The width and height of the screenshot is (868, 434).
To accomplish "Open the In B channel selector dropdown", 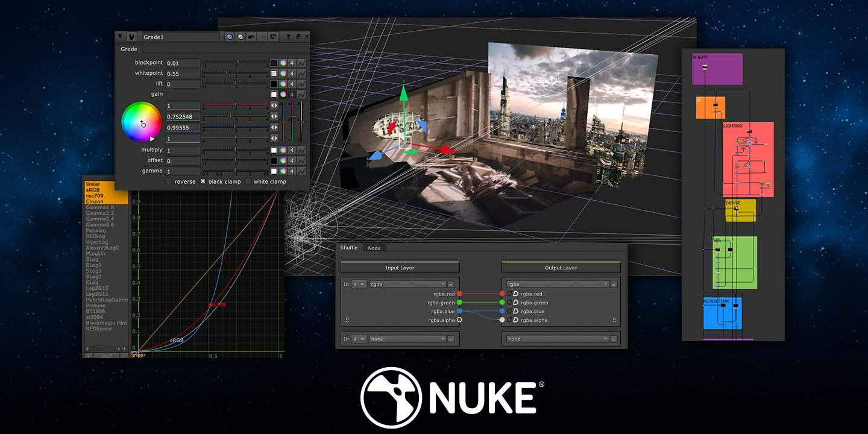I will (x=360, y=284).
